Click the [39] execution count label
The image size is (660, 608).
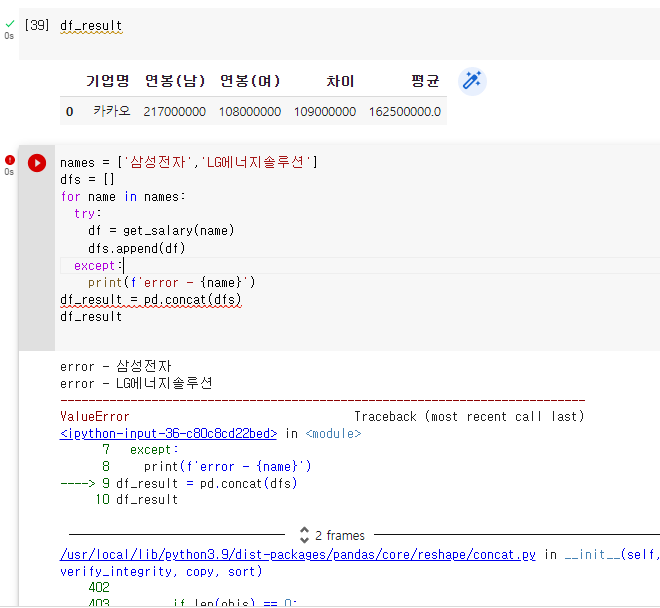click(37, 25)
